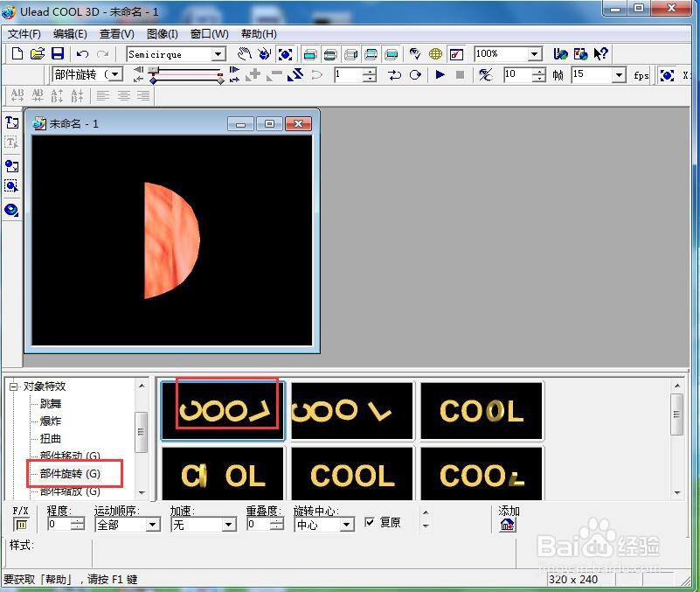Click the eyedropper/lighting icon in toolbar

coord(415,54)
